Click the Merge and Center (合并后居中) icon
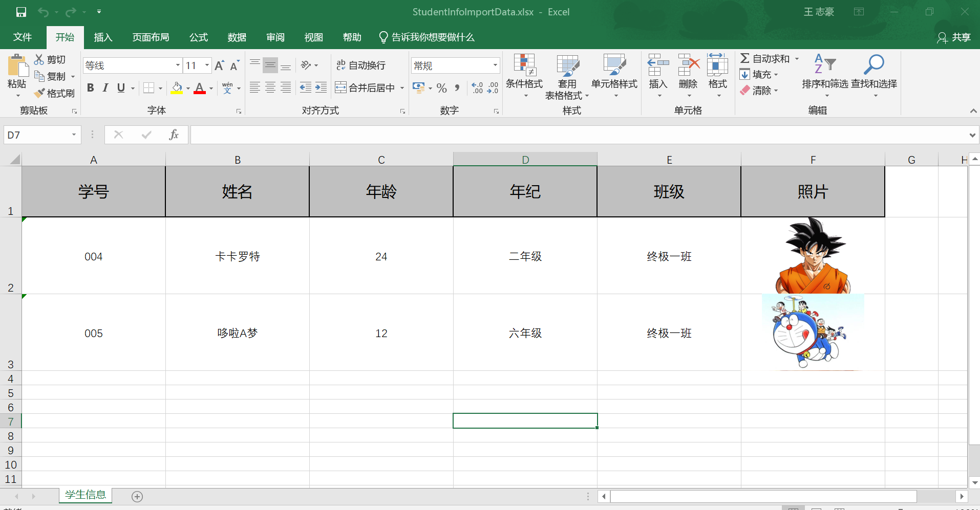Screen dimensions: 980x510 coord(365,87)
